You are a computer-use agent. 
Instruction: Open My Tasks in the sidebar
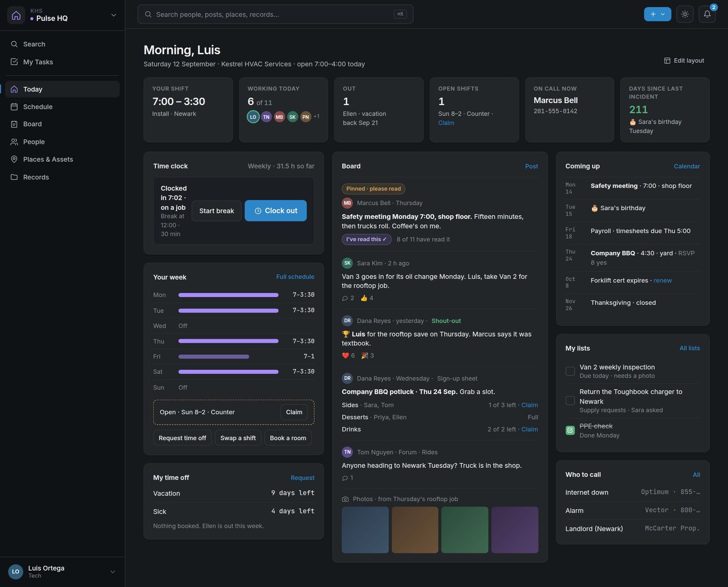[63, 62]
